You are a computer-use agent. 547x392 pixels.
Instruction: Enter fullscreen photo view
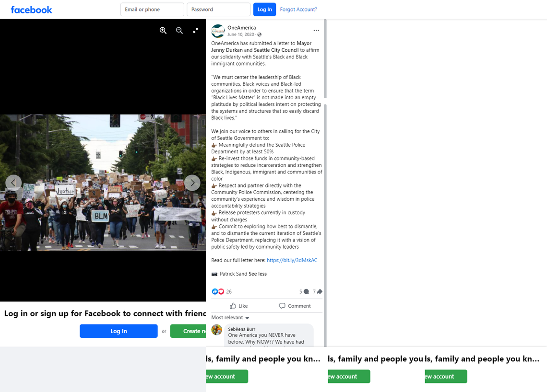tap(196, 30)
